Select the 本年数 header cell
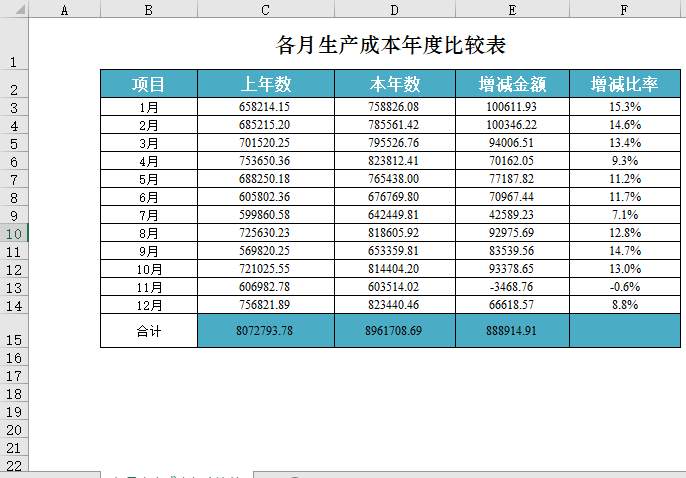 pyautogui.click(x=394, y=84)
